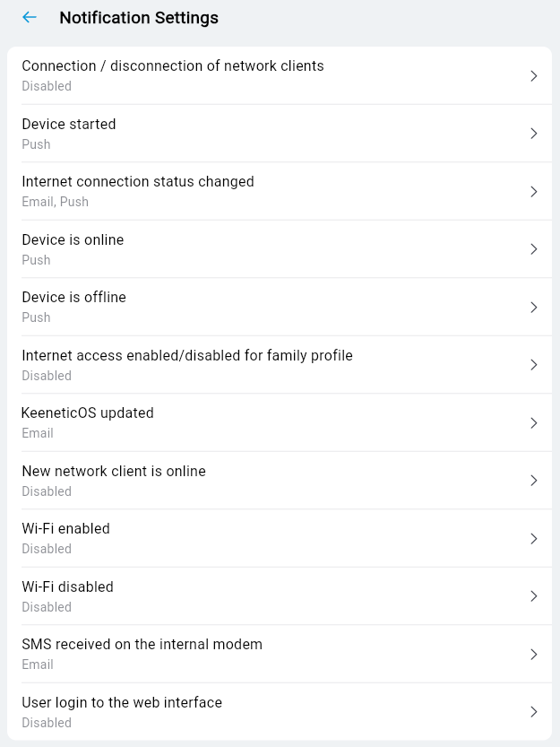This screenshot has height=747, width=560.
Task: Click the Notification Settings title
Action: click(x=138, y=17)
